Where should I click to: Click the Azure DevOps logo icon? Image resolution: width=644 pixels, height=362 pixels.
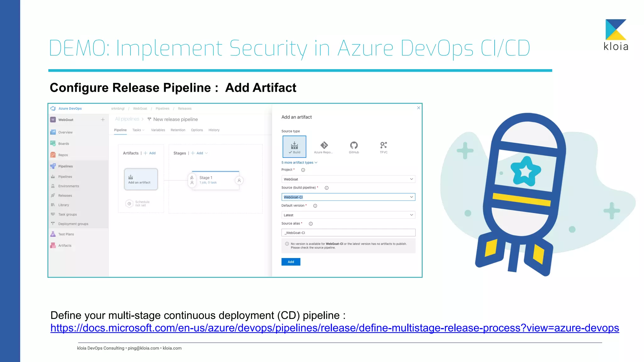coord(53,108)
